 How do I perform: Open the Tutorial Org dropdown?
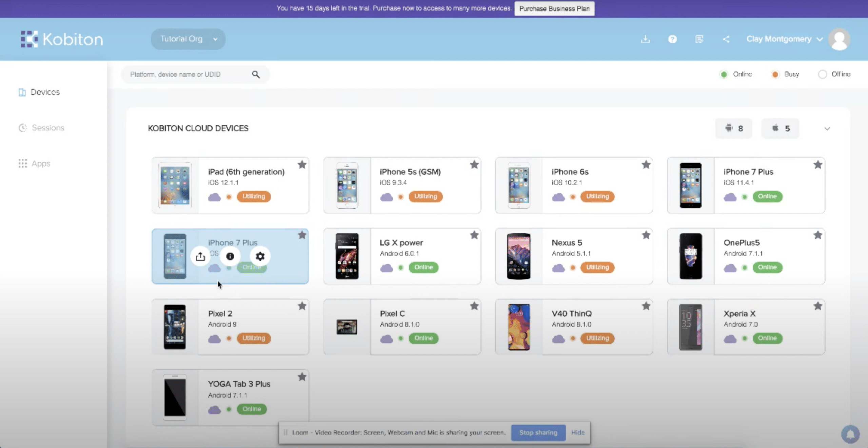(188, 39)
